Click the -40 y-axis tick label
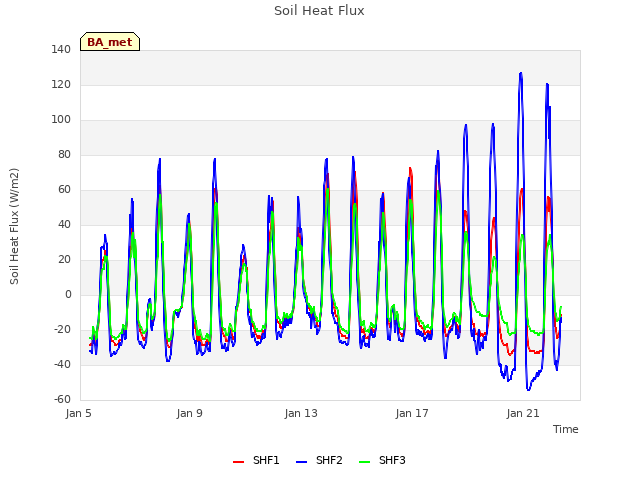 point(62,364)
